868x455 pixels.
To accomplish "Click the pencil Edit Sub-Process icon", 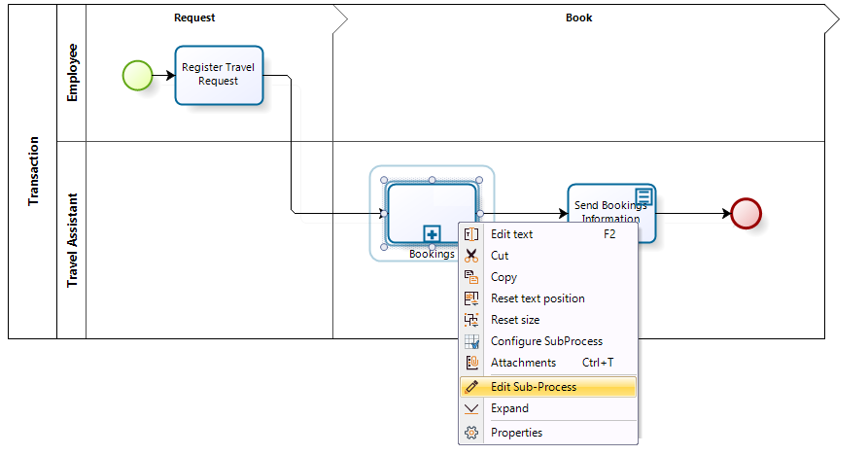I will coord(471,387).
